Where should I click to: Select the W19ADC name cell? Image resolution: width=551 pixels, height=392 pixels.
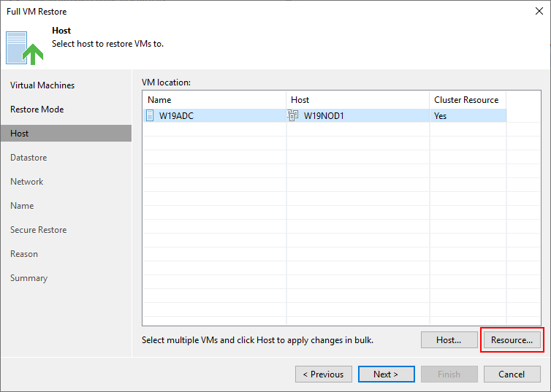(214, 115)
